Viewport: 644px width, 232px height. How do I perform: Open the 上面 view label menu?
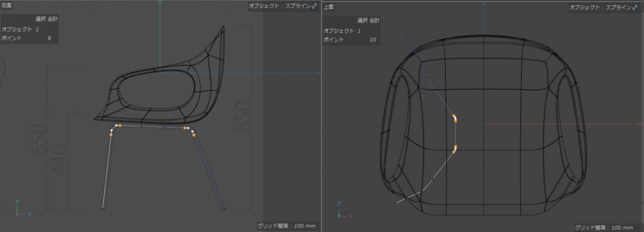(x=328, y=6)
